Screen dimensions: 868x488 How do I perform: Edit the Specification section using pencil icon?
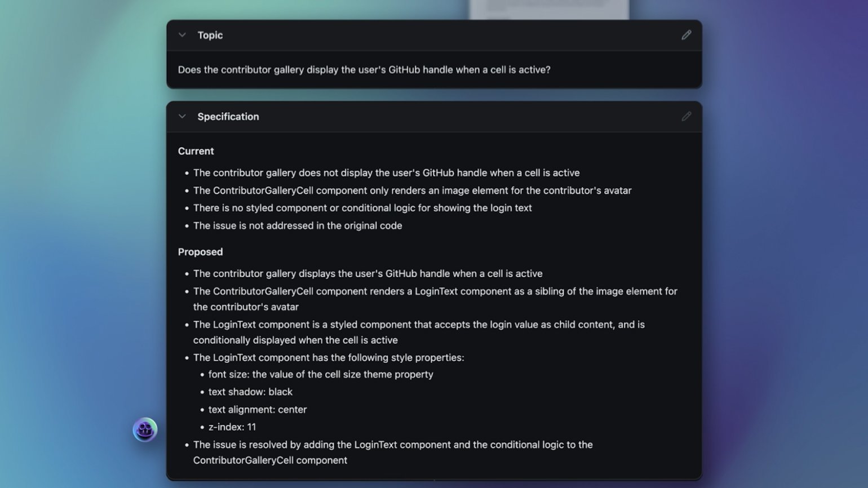(x=686, y=117)
